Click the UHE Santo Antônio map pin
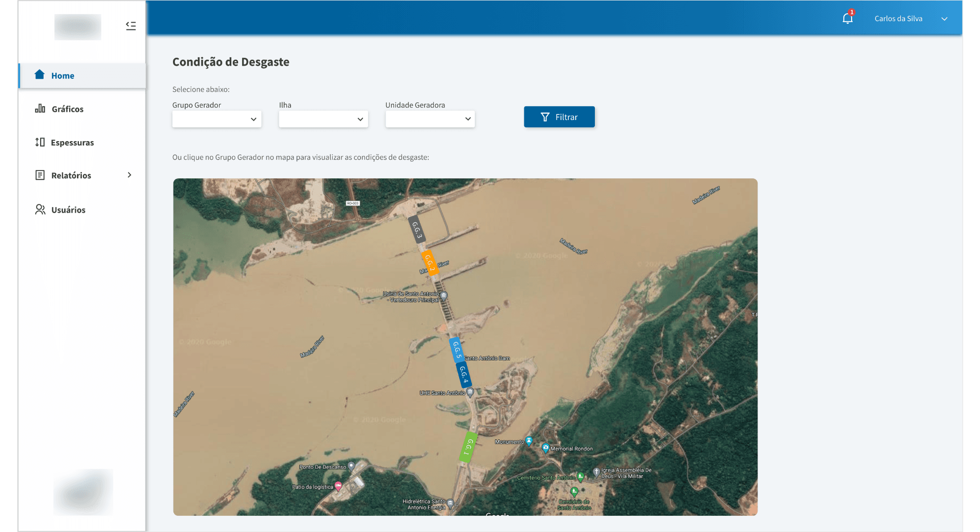This screenshot has width=980, height=532. [x=470, y=392]
